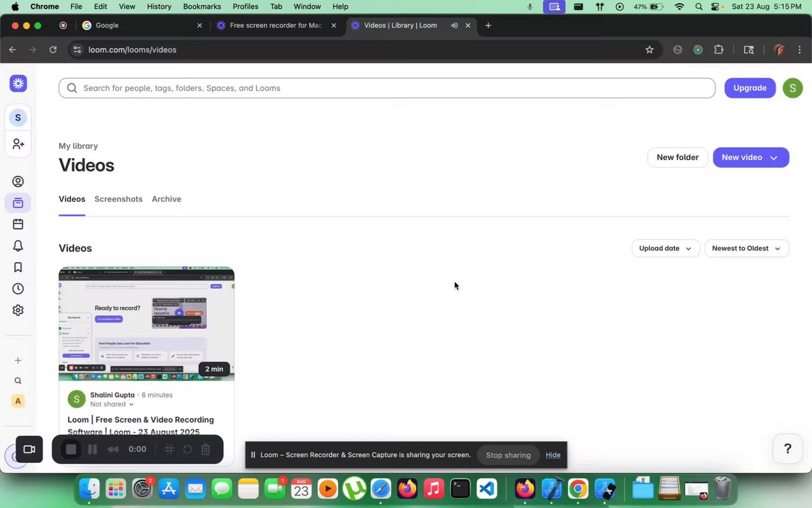Image resolution: width=812 pixels, height=508 pixels.
Task: Click the search Looms input field
Action: (x=387, y=88)
